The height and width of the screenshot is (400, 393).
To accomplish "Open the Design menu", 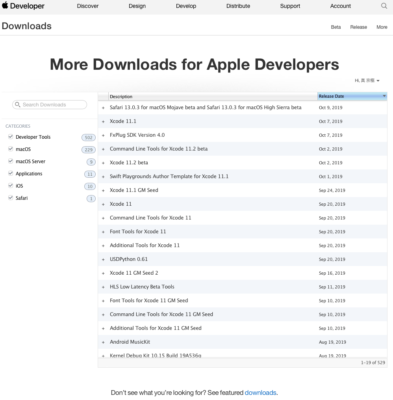I will pos(137,6).
